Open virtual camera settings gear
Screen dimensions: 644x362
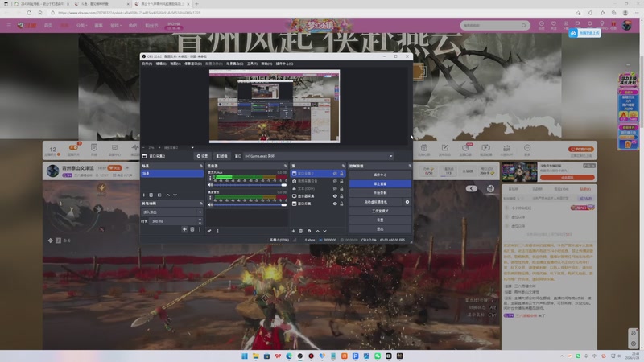407,202
